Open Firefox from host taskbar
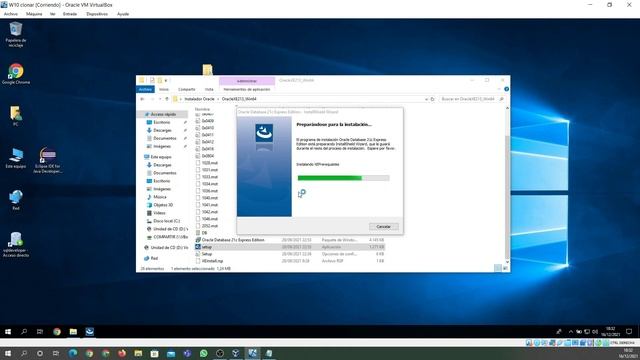The width and height of the screenshot is (640, 360). [x=122, y=353]
